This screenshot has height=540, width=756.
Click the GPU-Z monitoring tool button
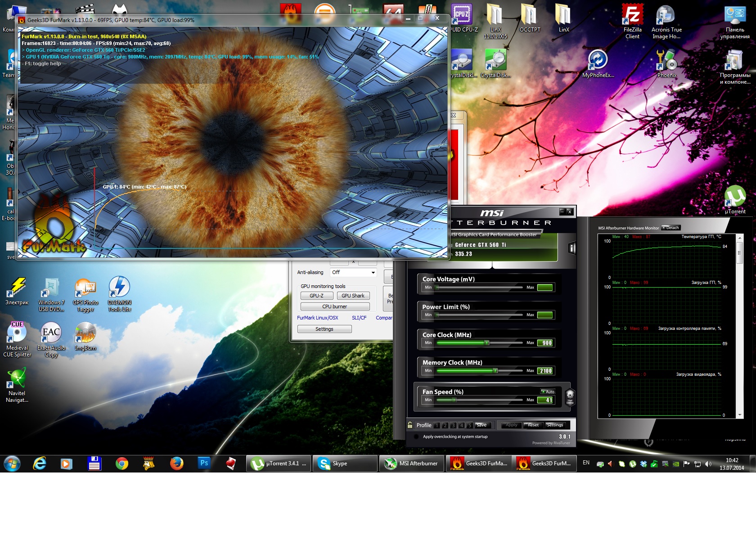coord(317,296)
